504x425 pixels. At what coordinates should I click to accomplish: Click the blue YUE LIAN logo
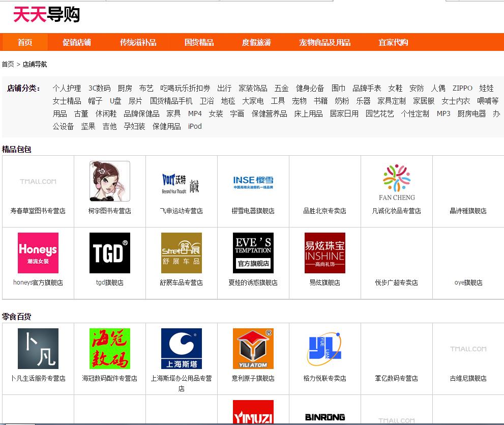tap(324, 349)
